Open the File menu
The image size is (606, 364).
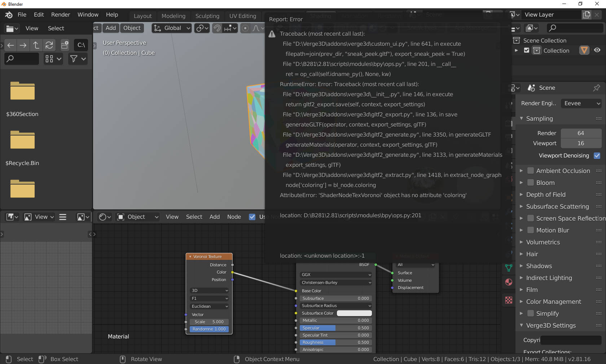coord(22,15)
